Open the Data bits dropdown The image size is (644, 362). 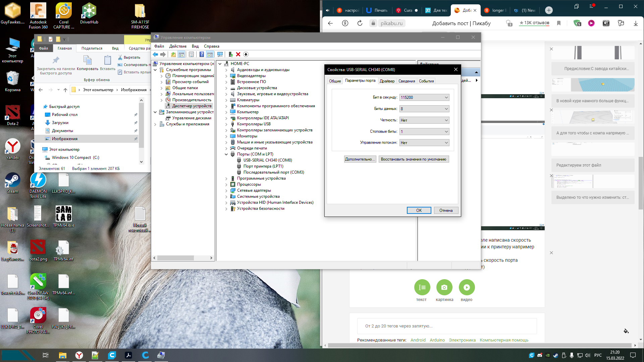pos(424,109)
